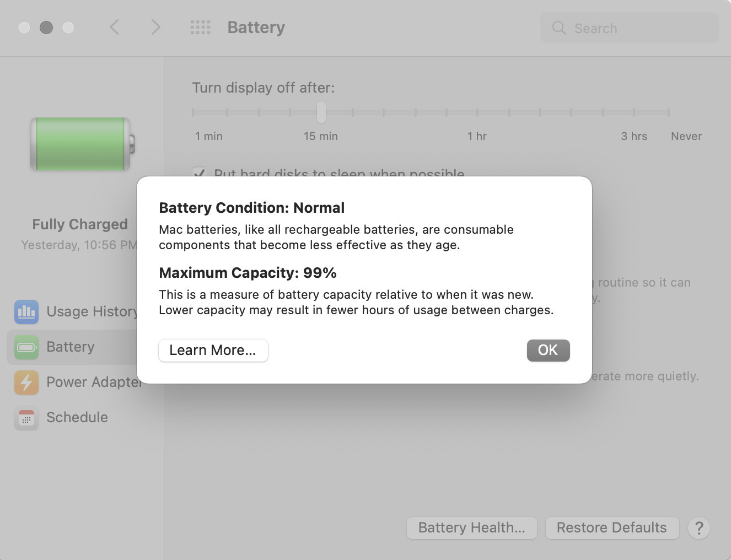Image resolution: width=731 pixels, height=560 pixels.
Task: Go back with the left chevron
Action: [114, 27]
